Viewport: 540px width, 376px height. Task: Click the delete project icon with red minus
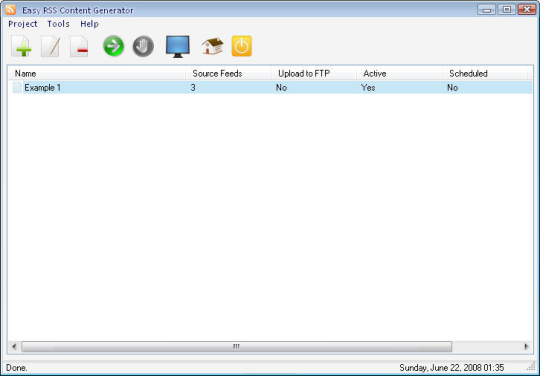[79, 46]
